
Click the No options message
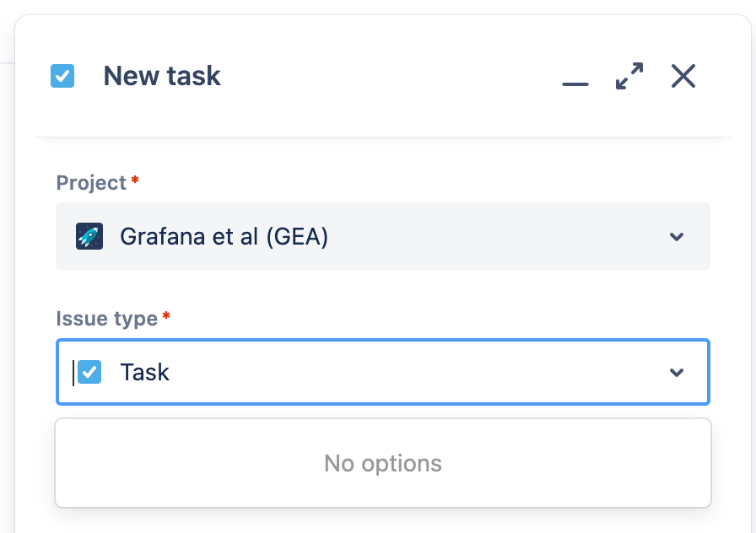383,463
